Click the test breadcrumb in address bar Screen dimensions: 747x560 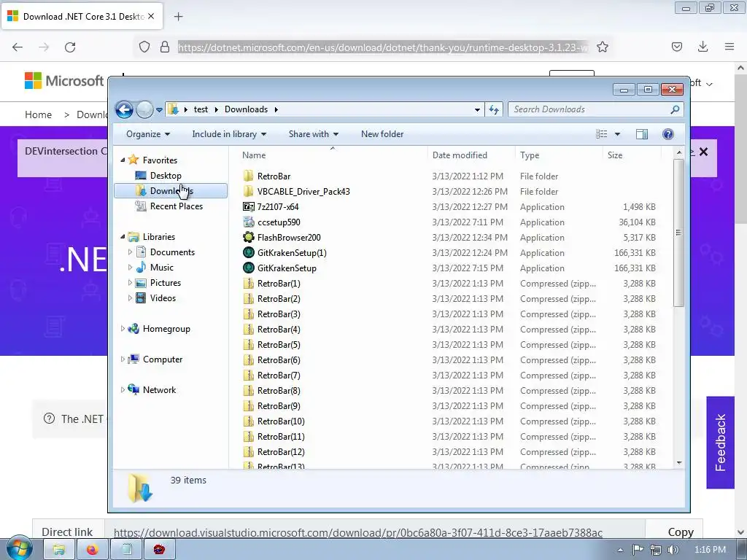(x=201, y=109)
